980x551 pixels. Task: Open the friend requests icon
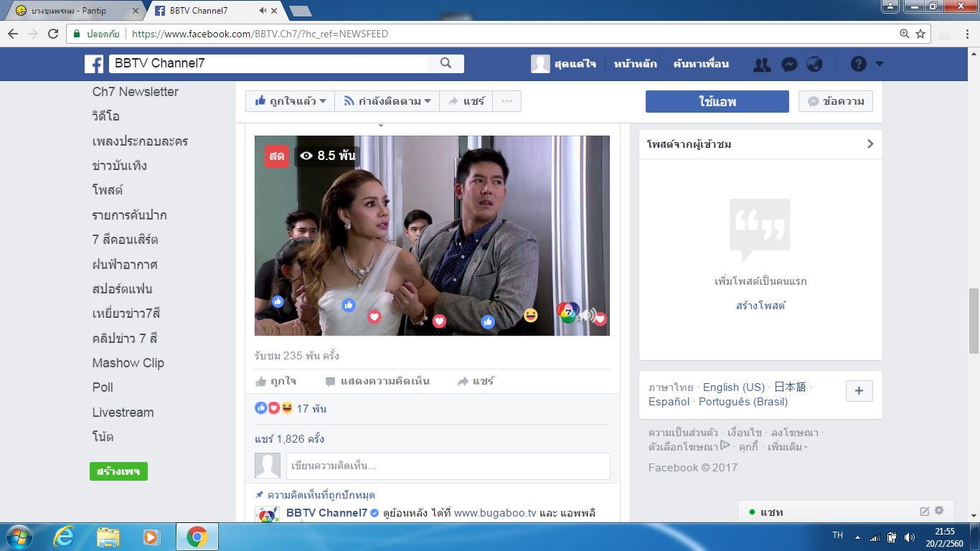point(762,64)
